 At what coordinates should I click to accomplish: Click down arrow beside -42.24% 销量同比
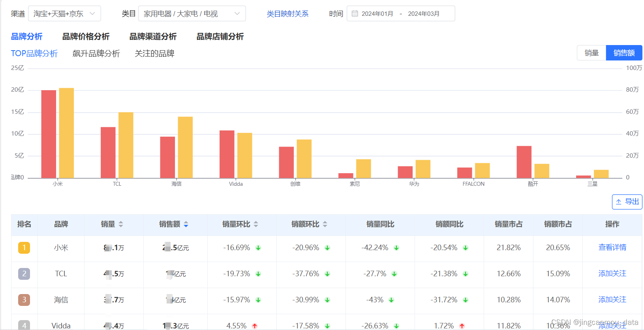coord(396,248)
